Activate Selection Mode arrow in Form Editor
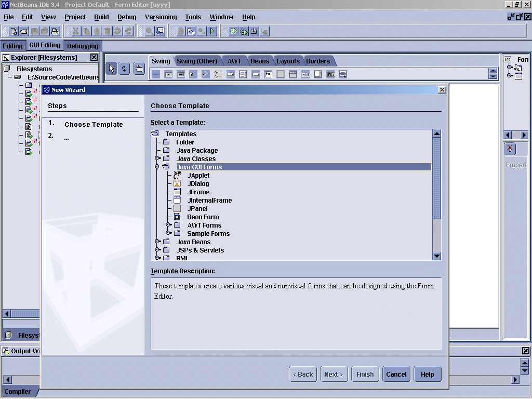 click(112, 69)
